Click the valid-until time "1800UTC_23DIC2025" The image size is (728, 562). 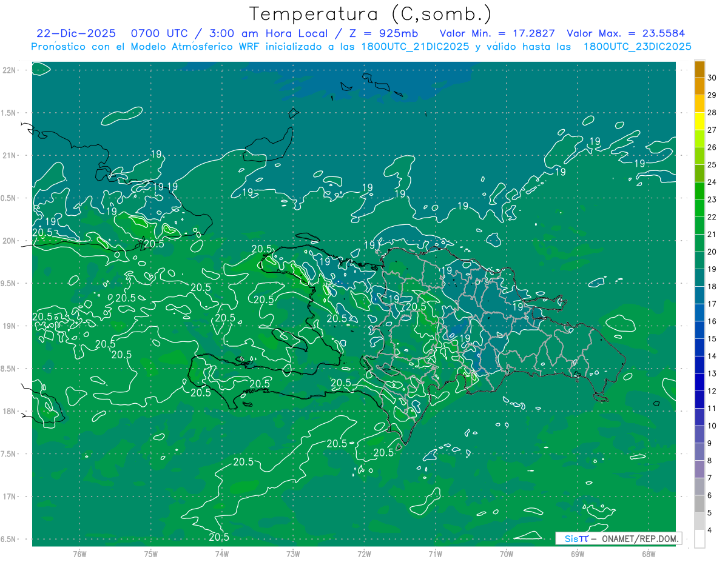[x=637, y=47]
